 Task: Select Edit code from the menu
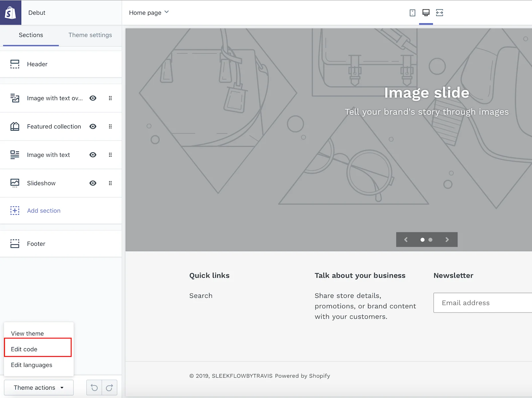(x=24, y=349)
